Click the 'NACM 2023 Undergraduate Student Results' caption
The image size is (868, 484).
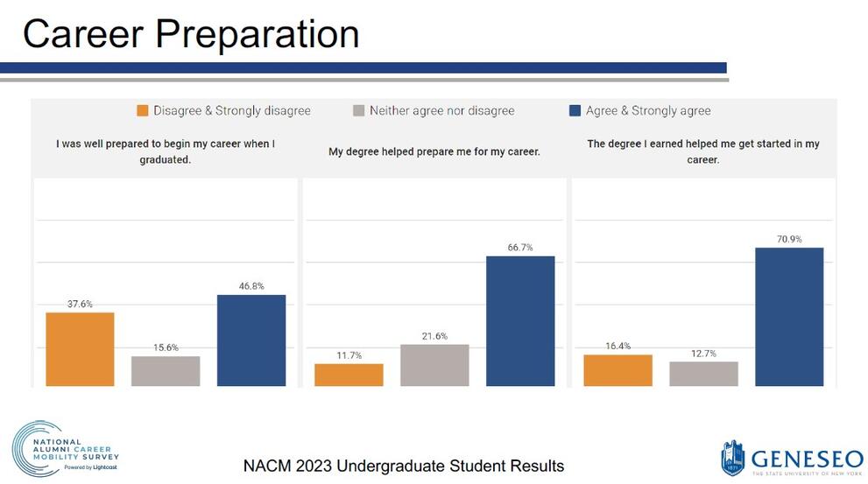404,466
